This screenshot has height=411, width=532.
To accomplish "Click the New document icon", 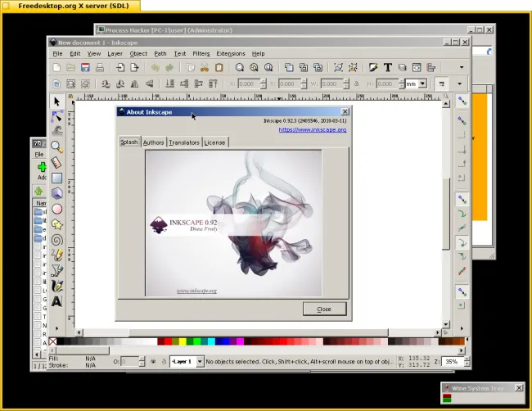I will [56, 67].
